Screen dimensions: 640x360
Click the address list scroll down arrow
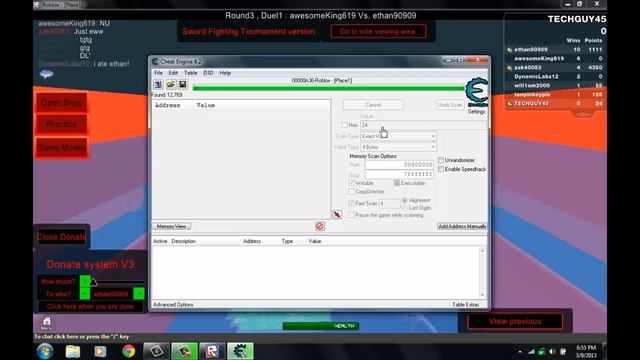[x=482, y=295]
